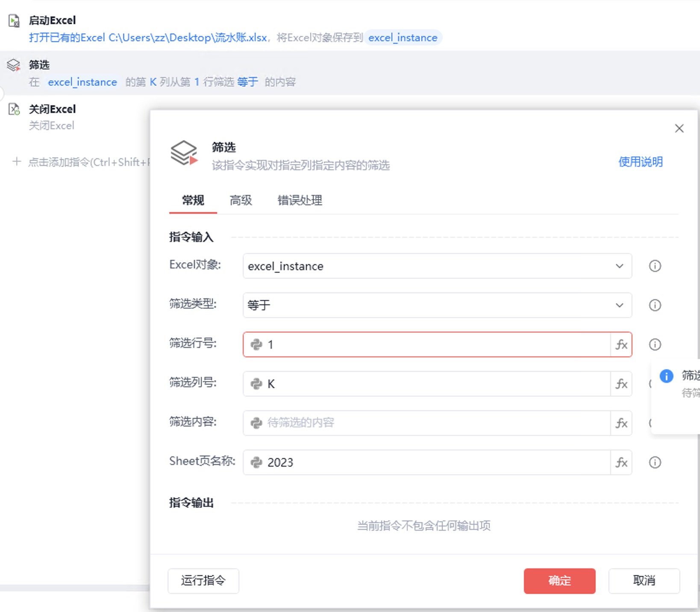Click the fx button for 筛选内容
The image size is (700, 612).
point(621,423)
